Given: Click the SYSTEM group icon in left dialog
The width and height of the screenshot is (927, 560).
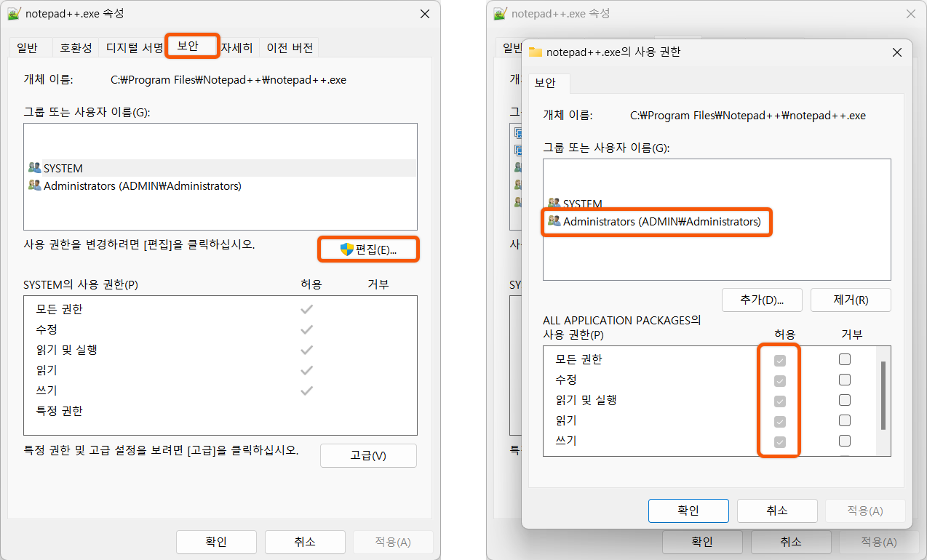Looking at the screenshot, I should click(x=34, y=167).
